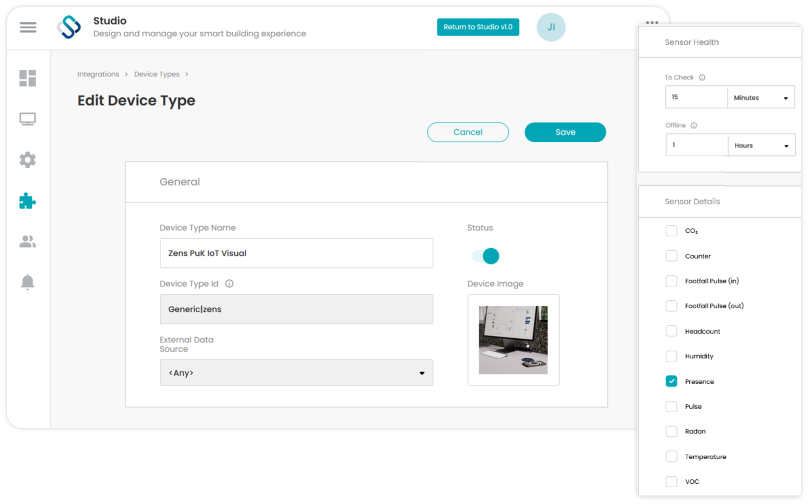Uncheck the Presence sensor checkbox
Image resolution: width=808 pixels, height=504 pixels.
pos(671,381)
